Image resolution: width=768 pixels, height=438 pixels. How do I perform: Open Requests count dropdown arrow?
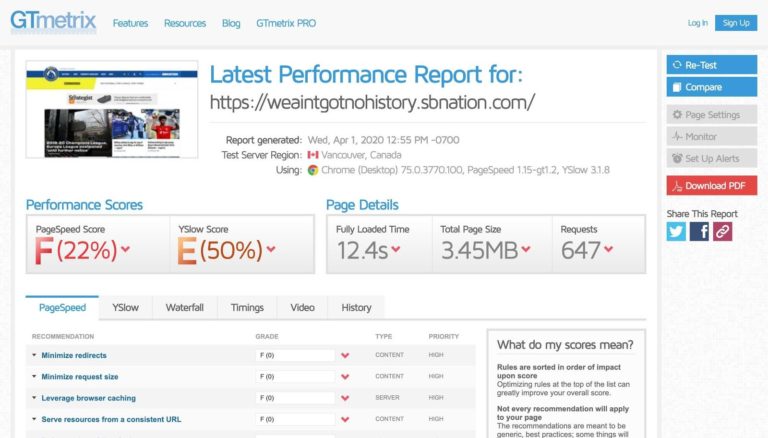coord(608,249)
